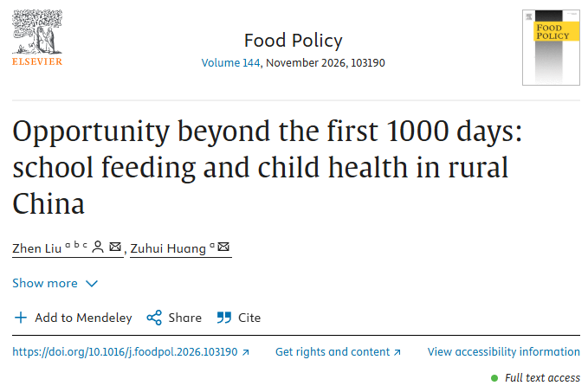Image resolution: width=588 pixels, height=392 pixels.
Task: Click author name Zuhui Huang
Action: point(168,248)
